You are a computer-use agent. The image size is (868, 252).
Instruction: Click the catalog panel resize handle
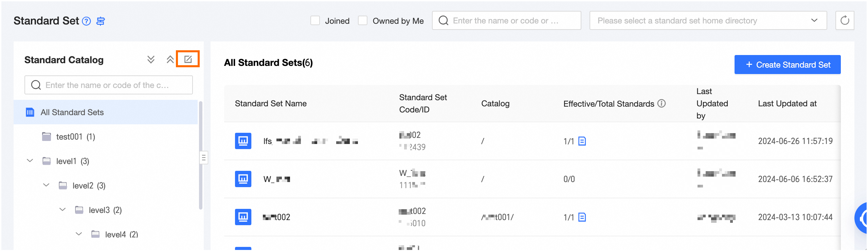pos(204,158)
